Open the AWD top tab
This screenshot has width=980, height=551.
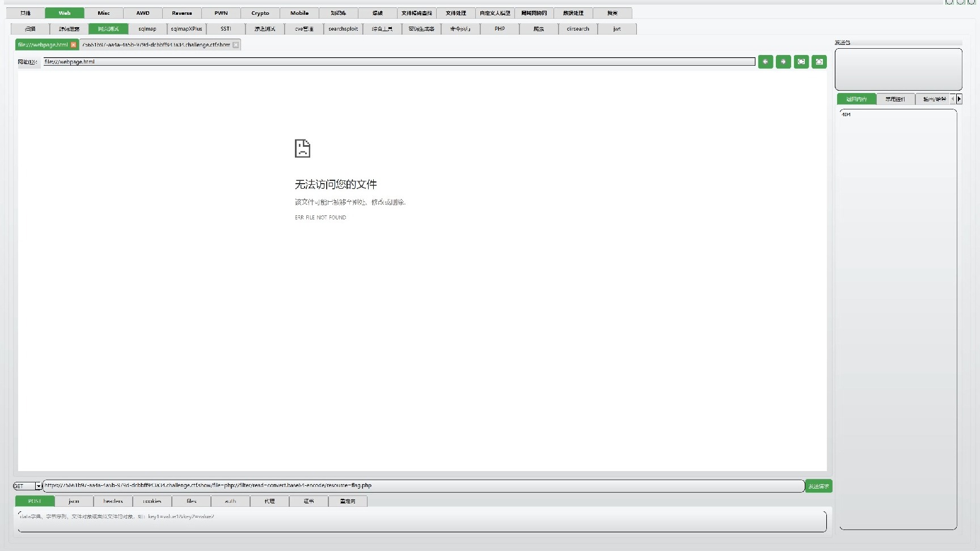[x=143, y=13]
